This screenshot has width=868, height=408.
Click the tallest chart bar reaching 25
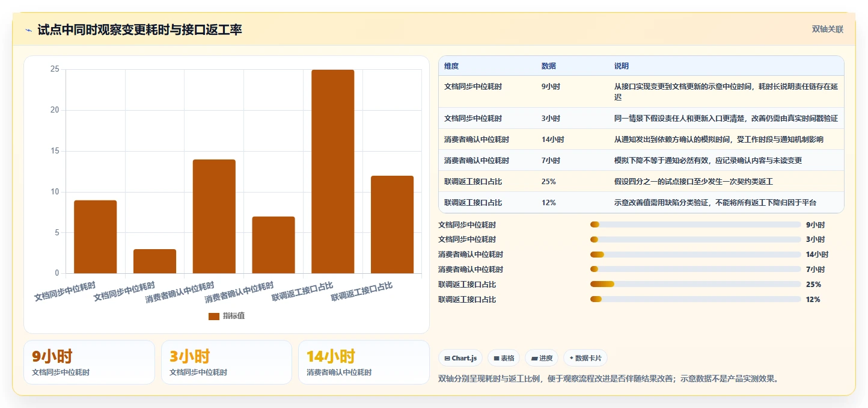pyautogui.click(x=332, y=172)
